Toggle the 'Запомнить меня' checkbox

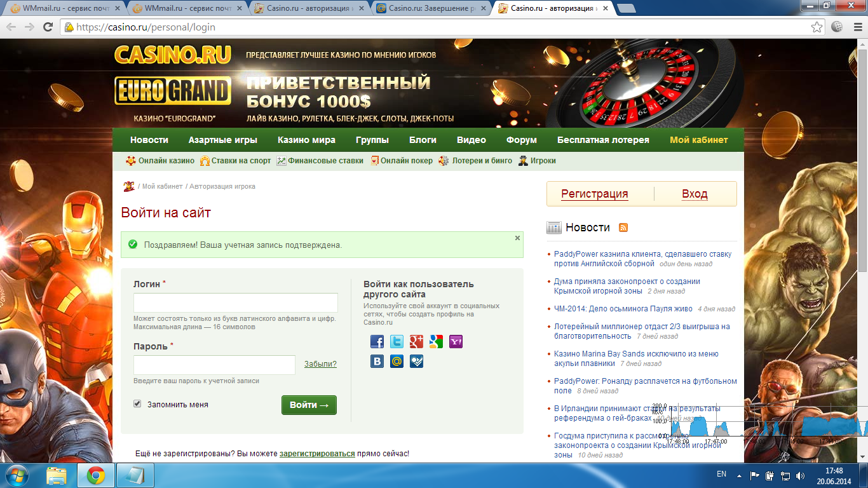(137, 404)
